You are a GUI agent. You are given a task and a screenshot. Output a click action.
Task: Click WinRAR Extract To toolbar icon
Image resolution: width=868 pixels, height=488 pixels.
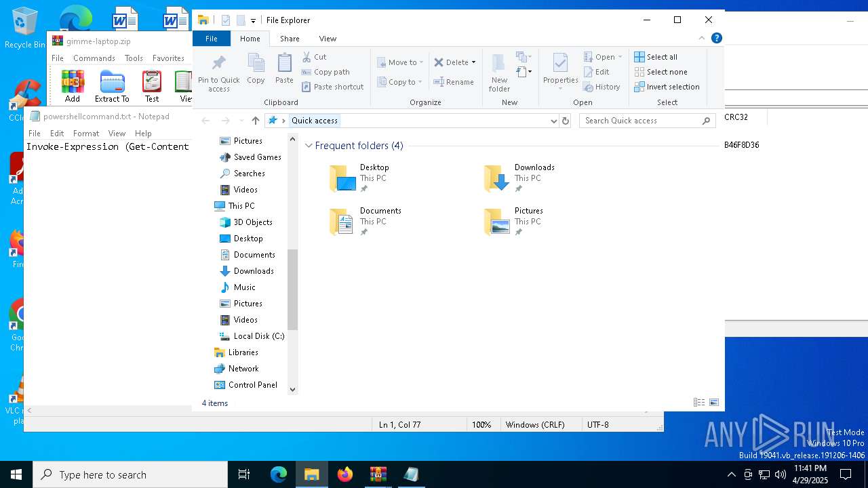112,86
